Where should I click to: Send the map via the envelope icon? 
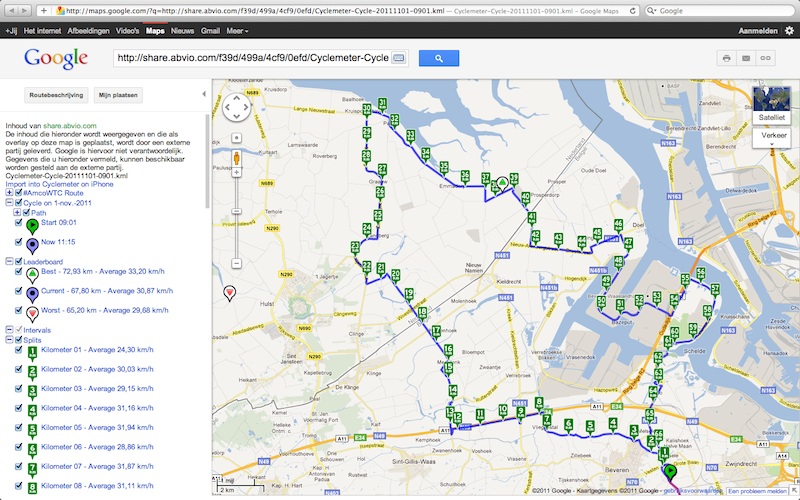point(746,58)
